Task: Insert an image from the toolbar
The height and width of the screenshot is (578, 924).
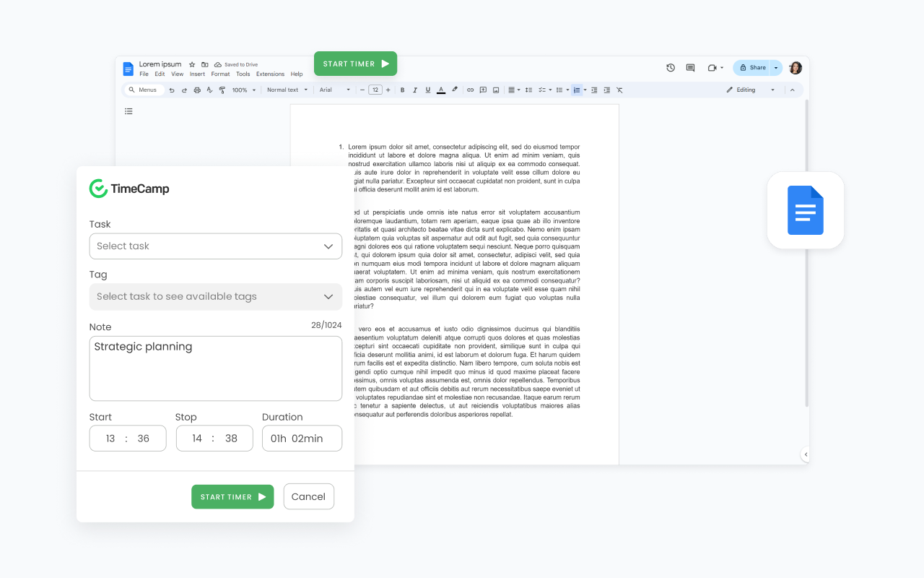Action: (x=496, y=89)
